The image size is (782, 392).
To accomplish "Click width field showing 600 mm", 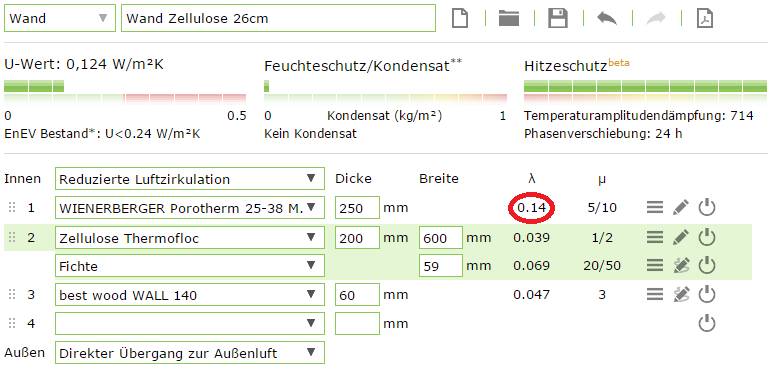I will pos(441,237).
